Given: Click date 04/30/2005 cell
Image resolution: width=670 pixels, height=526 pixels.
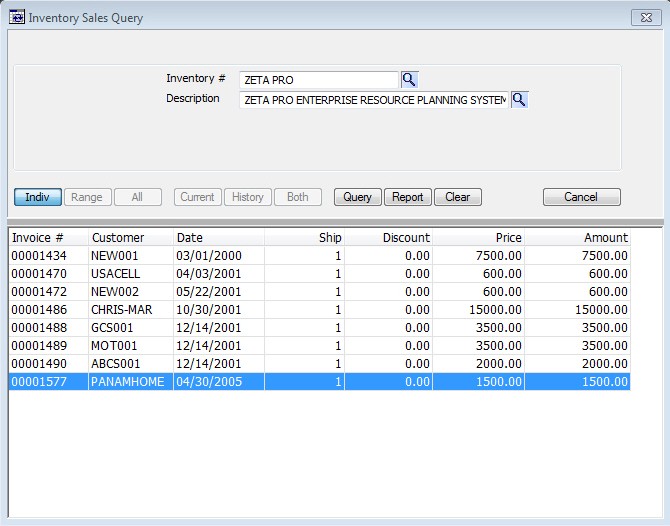Looking at the screenshot, I should 219,381.
